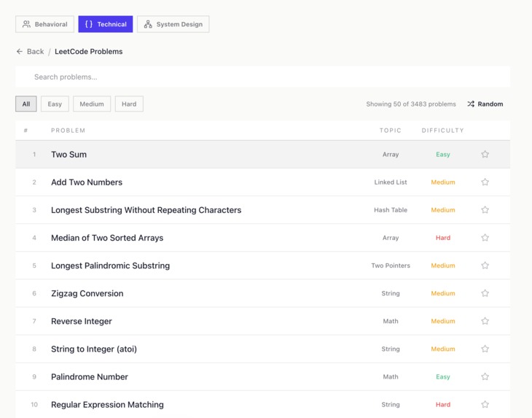Click Hard difficulty of Median row
Viewport: 532px width, 418px height.
pyautogui.click(x=443, y=238)
